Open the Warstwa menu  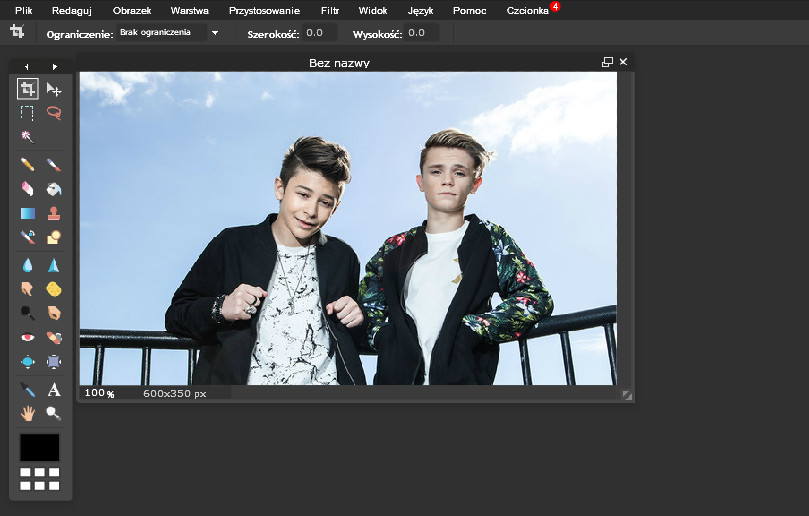[189, 10]
